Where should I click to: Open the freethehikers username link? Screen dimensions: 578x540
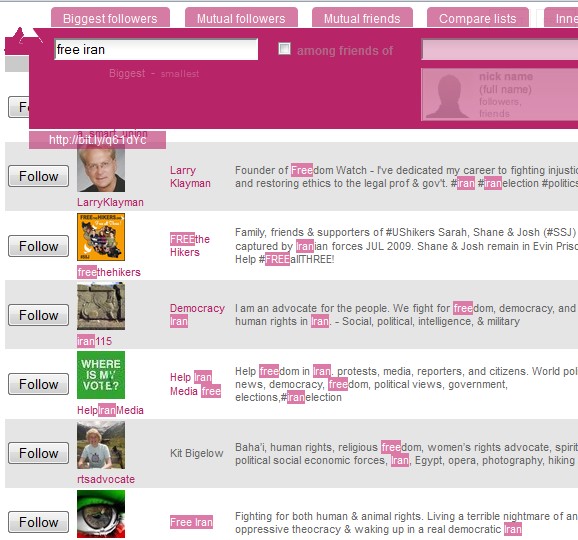(x=109, y=272)
